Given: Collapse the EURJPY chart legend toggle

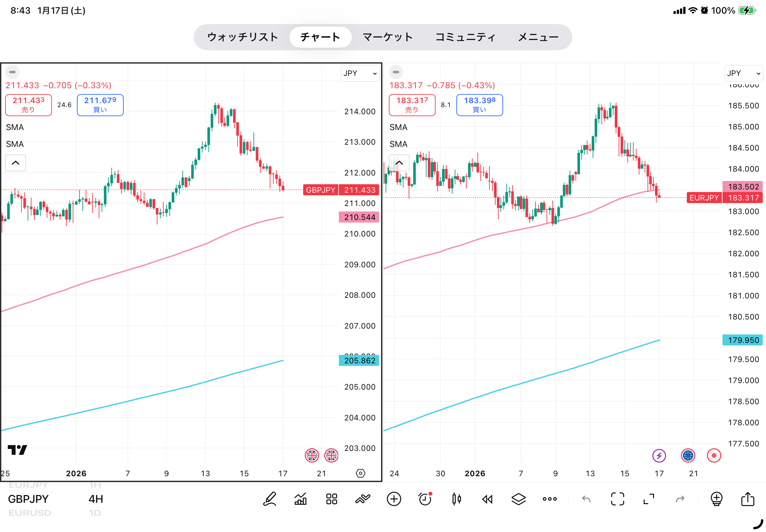Looking at the screenshot, I should (399, 163).
